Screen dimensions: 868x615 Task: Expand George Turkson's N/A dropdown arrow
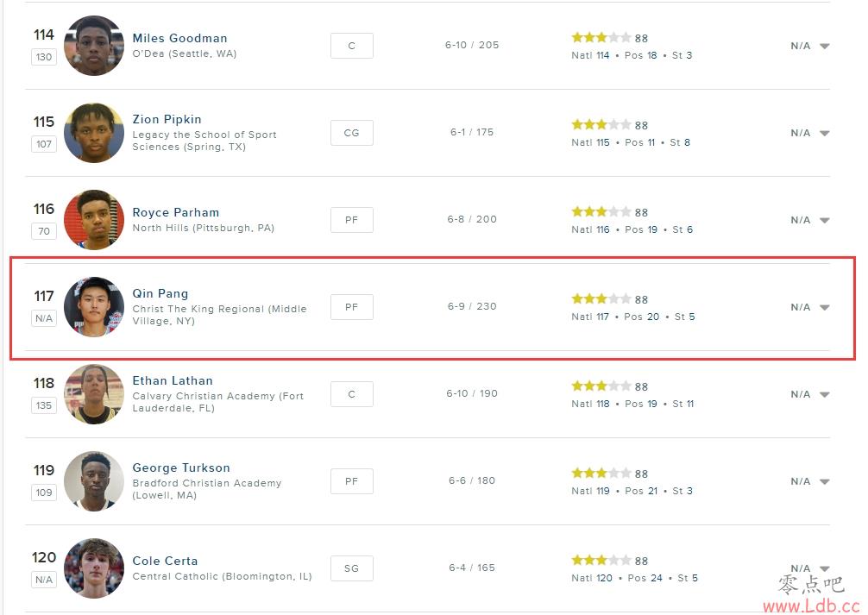coord(824,481)
